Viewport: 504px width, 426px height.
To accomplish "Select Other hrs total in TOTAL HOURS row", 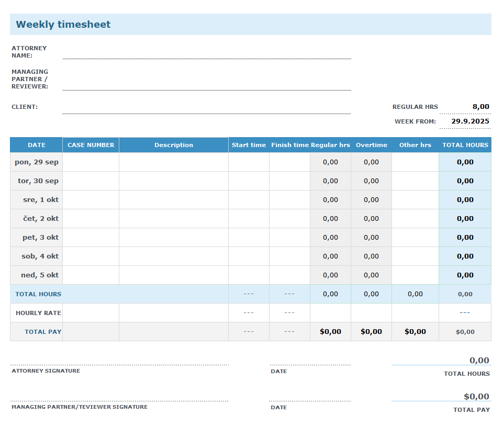I will 415,294.
